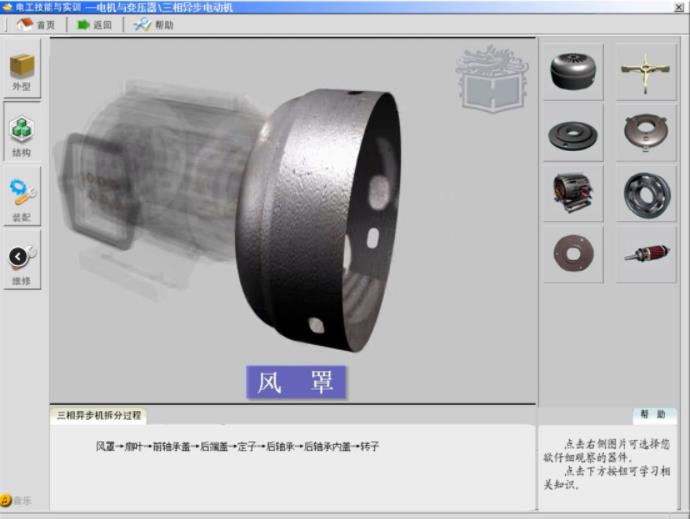Choose the brown inner bearing cover thumbnail

click(573, 254)
